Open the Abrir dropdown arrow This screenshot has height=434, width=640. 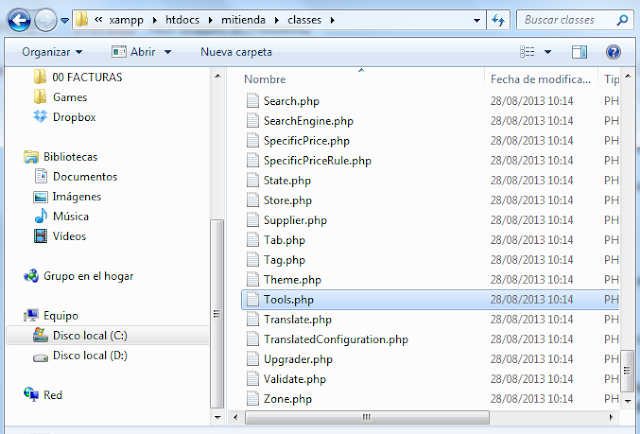coord(168,52)
